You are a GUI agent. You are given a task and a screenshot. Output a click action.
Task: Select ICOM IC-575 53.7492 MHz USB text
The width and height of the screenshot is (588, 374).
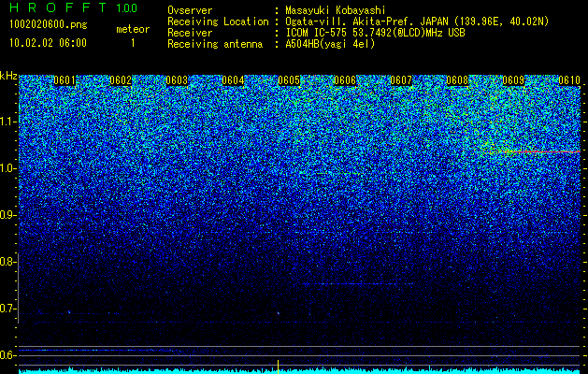click(376, 33)
